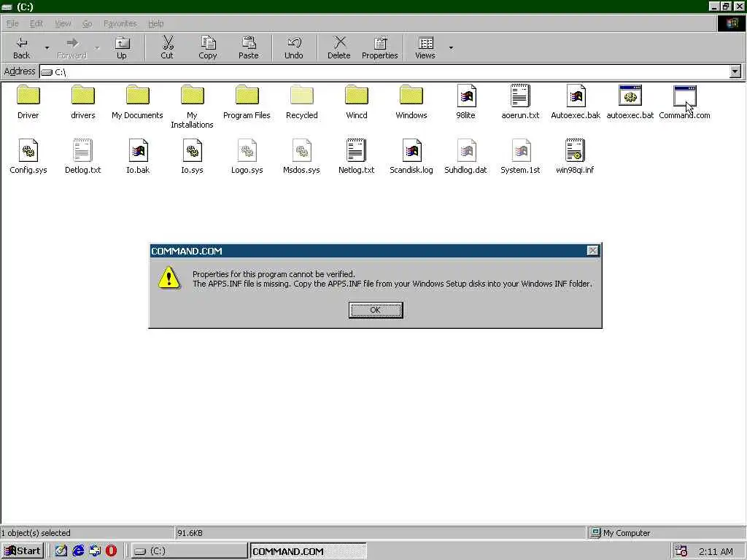747x560 pixels.
Task: Select the System.1st file
Action: tap(520, 156)
